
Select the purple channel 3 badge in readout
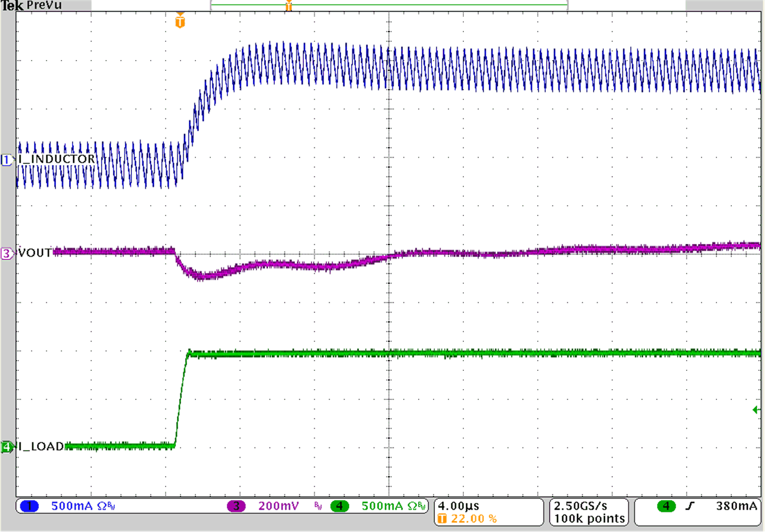[x=236, y=506]
